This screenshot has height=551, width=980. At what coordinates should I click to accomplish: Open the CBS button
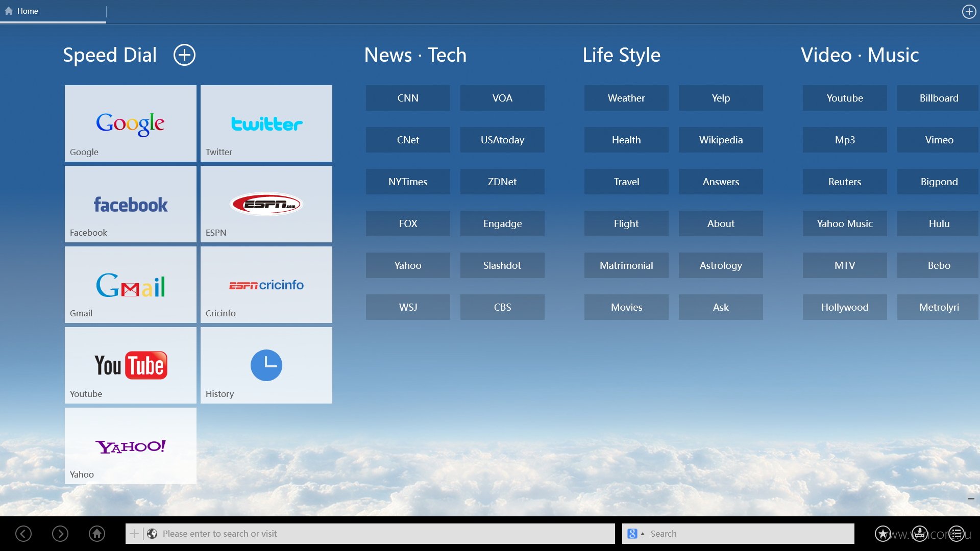502,307
